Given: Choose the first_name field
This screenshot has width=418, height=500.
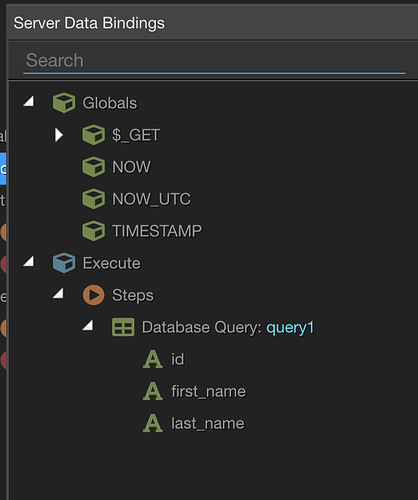Looking at the screenshot, I should point(208,391).
